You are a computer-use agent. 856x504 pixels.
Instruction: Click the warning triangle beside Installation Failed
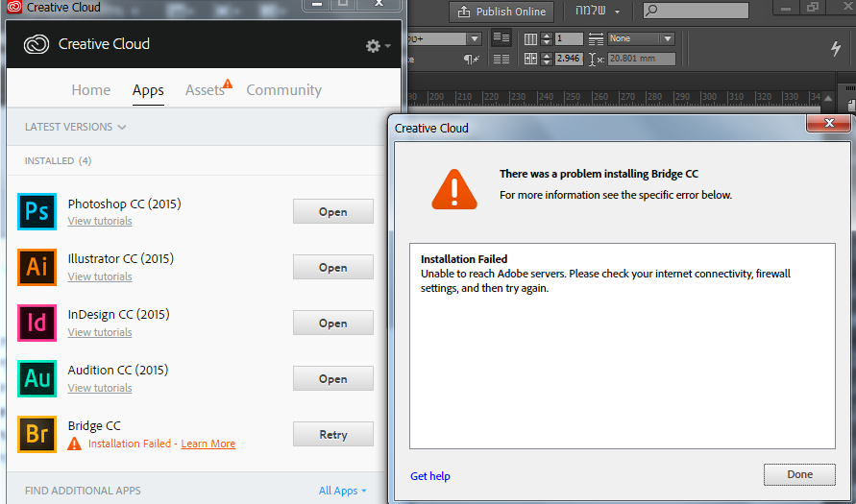click(74, 444)
